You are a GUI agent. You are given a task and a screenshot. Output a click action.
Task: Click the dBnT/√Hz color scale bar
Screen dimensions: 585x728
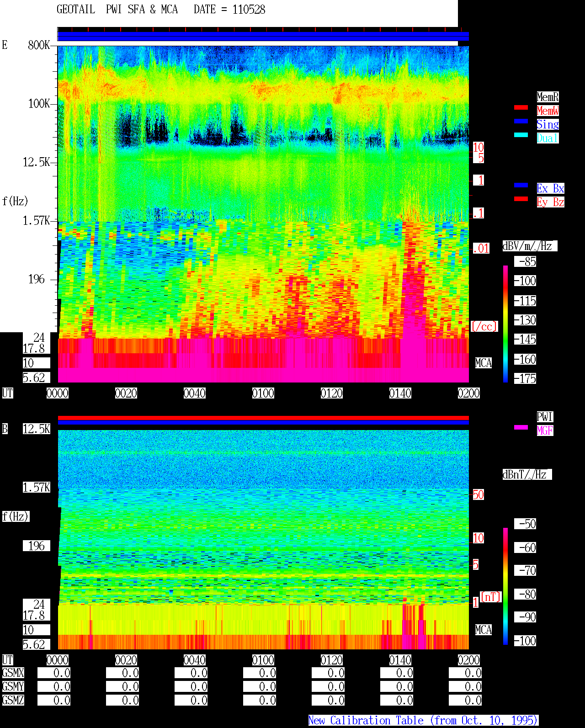coord(505,586)
